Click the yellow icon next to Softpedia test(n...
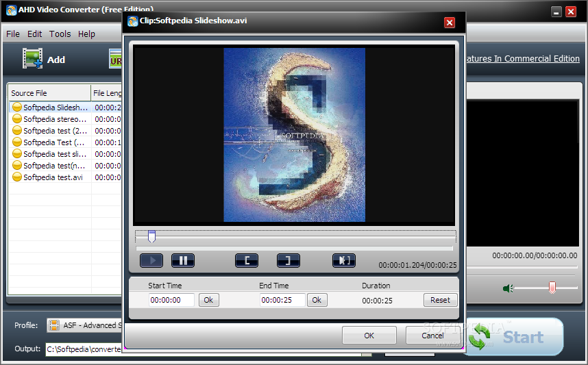Image resolution: width=588 pixels, height=365 pixels. (x=17, y=165)
